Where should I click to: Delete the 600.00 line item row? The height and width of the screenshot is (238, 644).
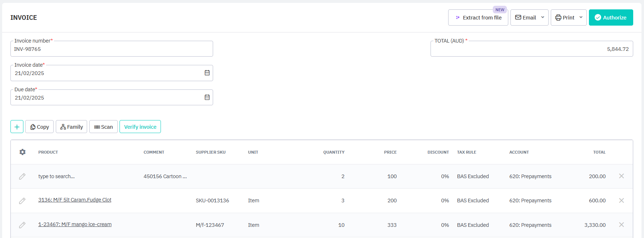tap(621, 200)
